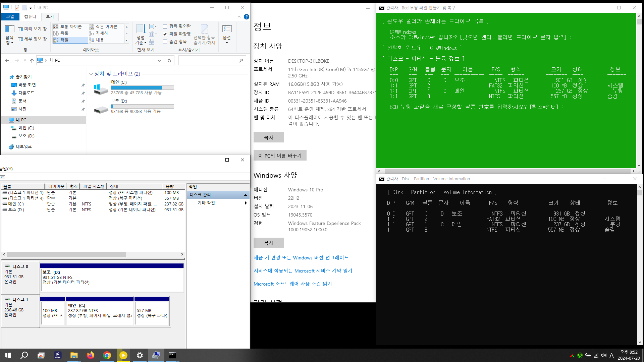Image resolution: width=644 pixels, height=362 pixels.
Task: Copy Windows specifications (복사) button
Action: pos(269,243)
